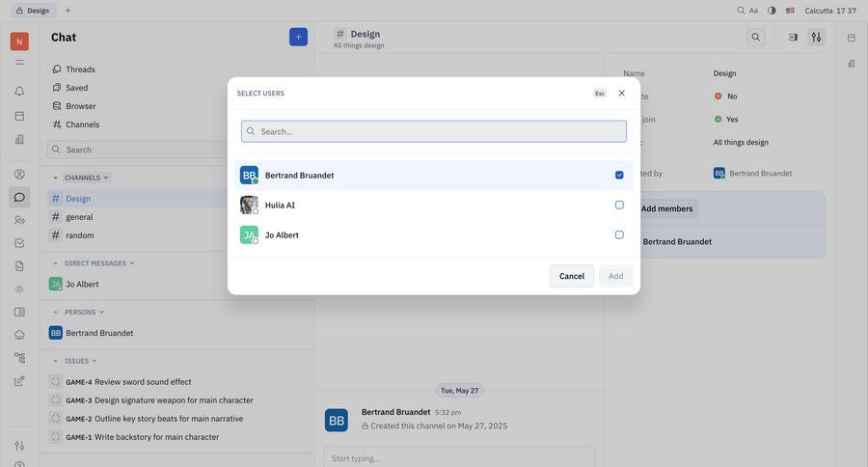Viewport: 868px width, 467px height.
Task: Open the cloud drive icon in sidebar
Action: coord(19,335)
